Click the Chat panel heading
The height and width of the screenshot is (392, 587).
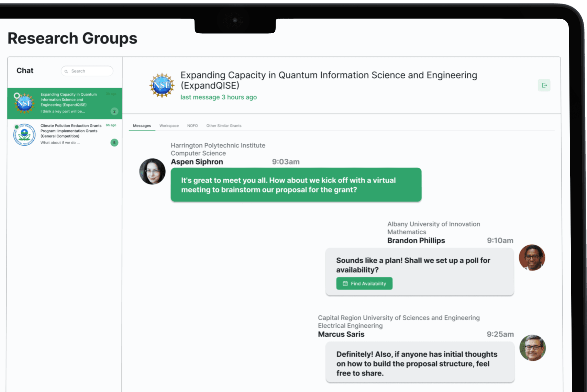[25, 70]
